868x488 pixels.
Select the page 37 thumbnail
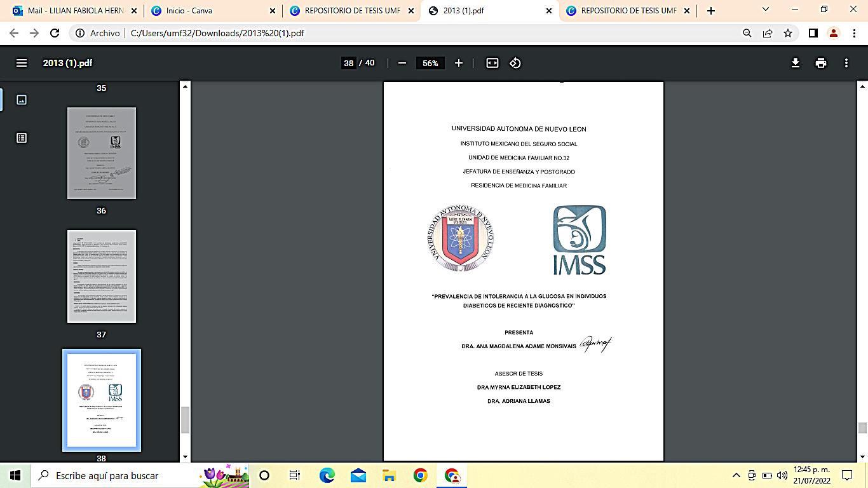coord(102,276)
